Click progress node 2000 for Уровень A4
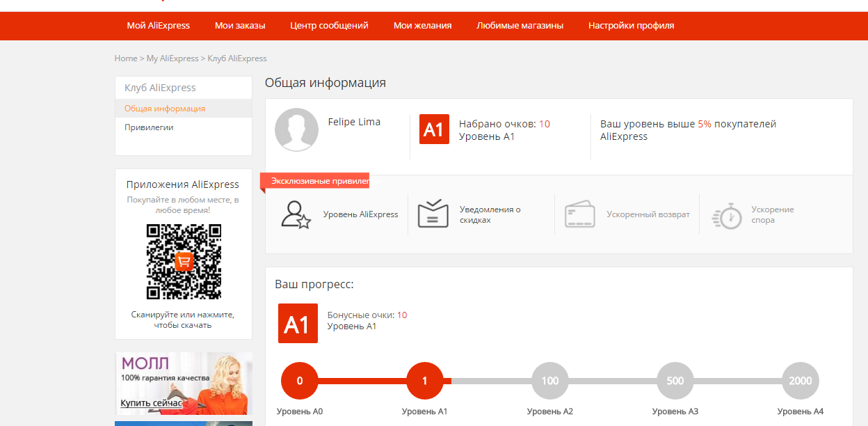This screenshot has height=426, width=868. point(801,381)
